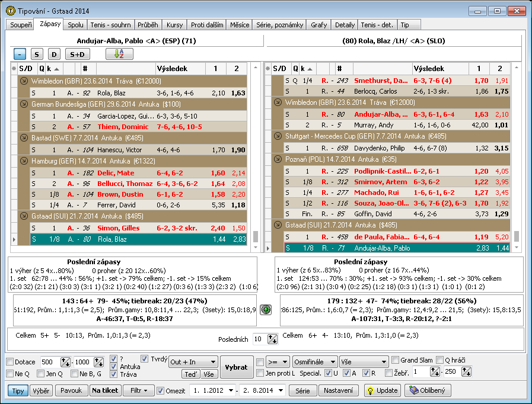Click the star column header in right table
Image resolution: width=532 pixels, height=404 pixels.
point(267,69)
